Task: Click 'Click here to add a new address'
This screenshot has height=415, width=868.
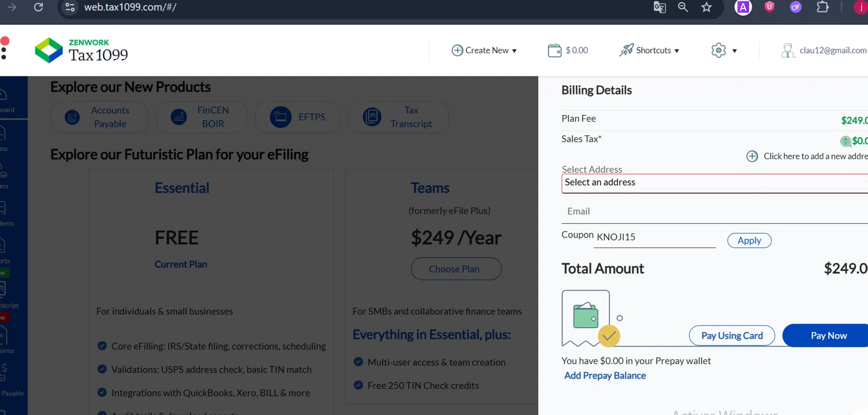Action: click(x=815, y=156)
